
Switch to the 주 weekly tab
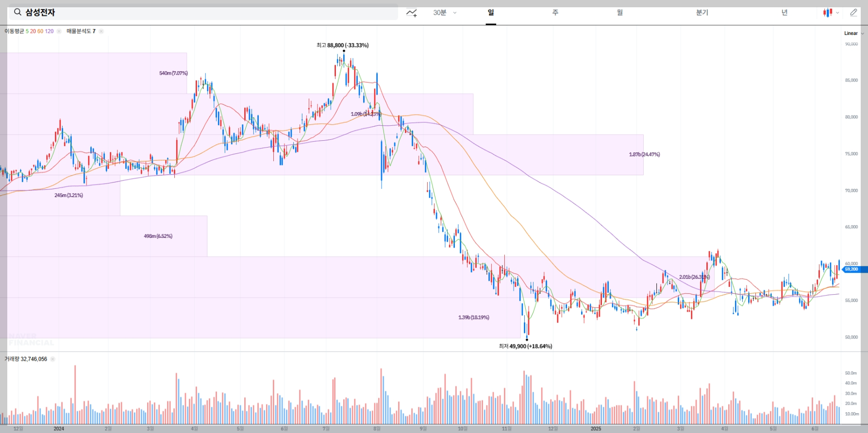pos(555,13)
